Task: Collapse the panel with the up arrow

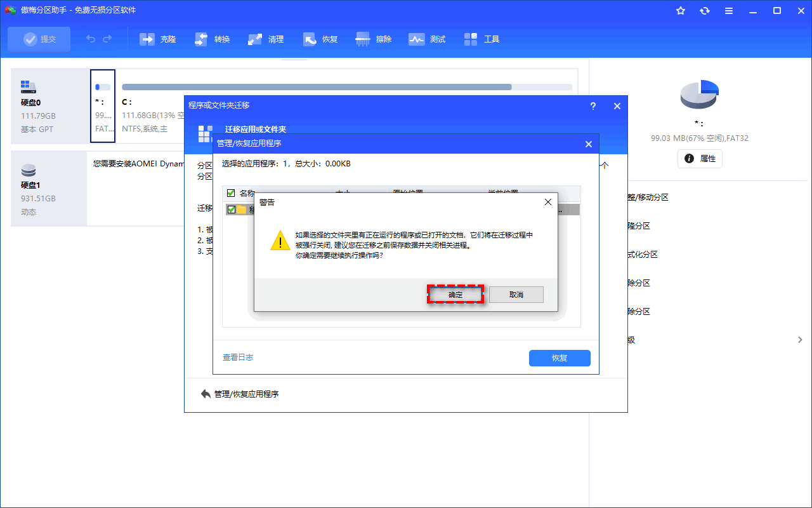Action: [605, 164]
